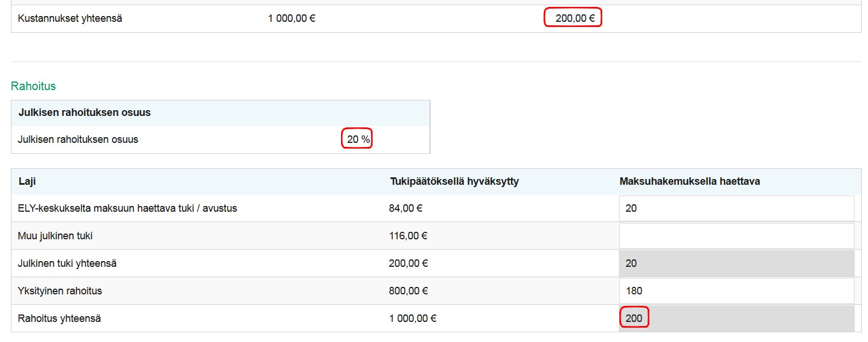Click the Kustannukset yhteensä row label
The width and height of the screenshot is (868, 342).
coord(70,18)
